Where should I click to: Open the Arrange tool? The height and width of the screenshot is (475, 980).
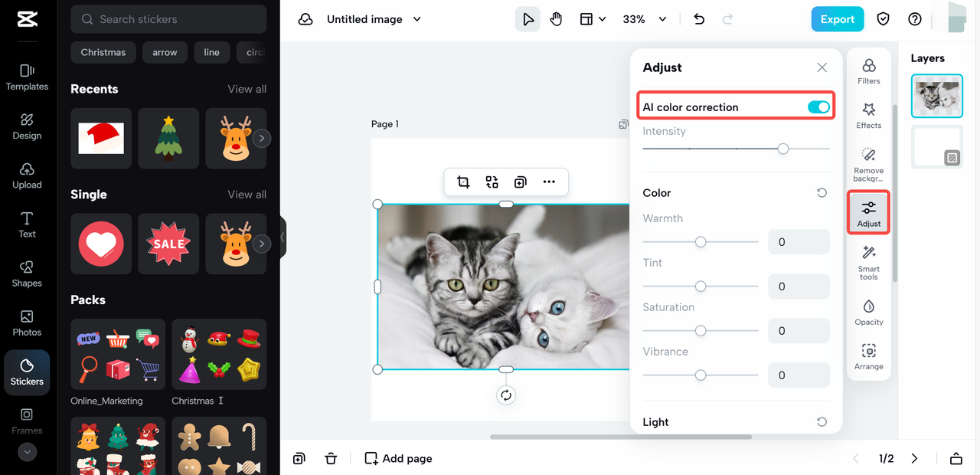pyautogui.click(x=869, y=357)
